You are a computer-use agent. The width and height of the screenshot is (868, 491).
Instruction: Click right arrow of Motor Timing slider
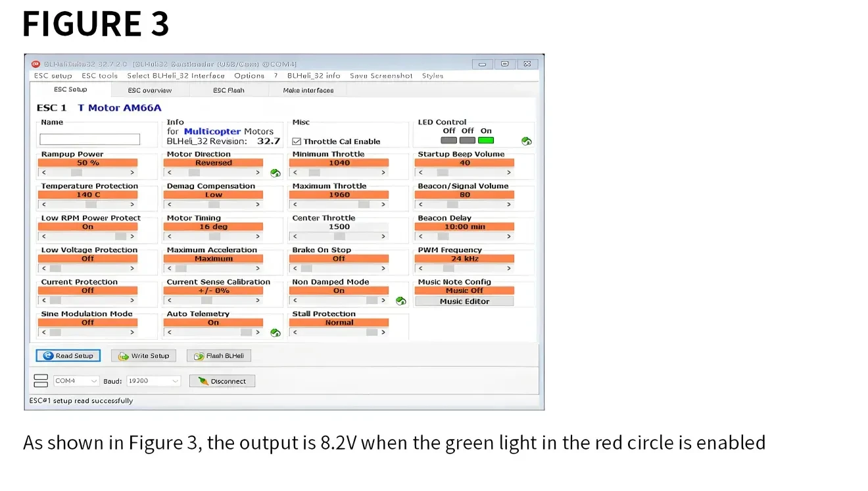pyautogui.click(x=258, y=236)
